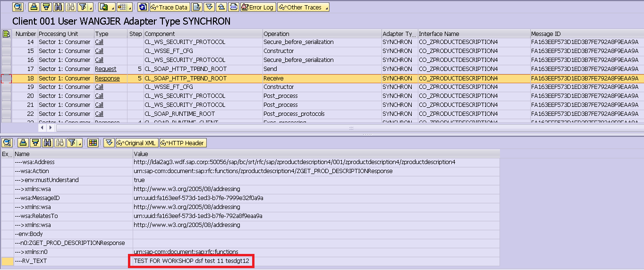Open Call link in row 16
The image size is (644, 270).
(x=99, y=60)
